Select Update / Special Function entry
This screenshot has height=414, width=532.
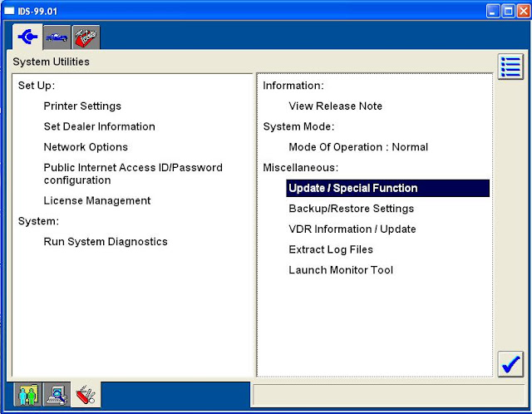388,189
